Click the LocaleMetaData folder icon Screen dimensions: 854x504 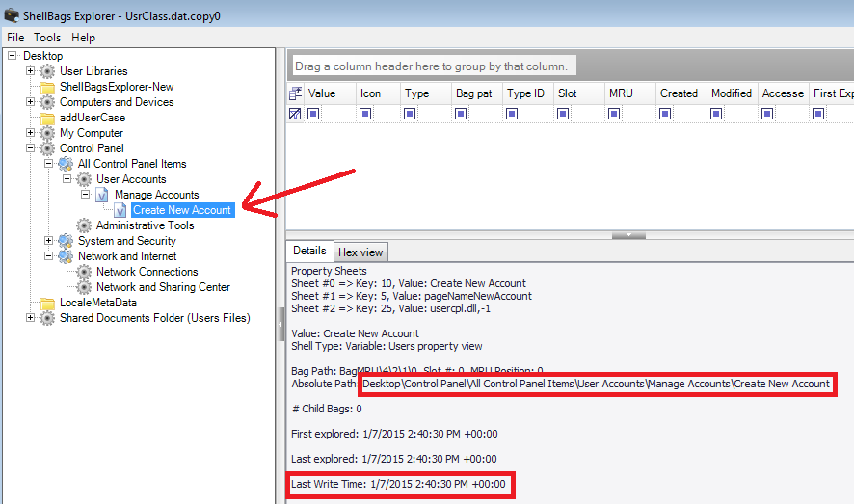pyautogui.click(x=47, y=303)
